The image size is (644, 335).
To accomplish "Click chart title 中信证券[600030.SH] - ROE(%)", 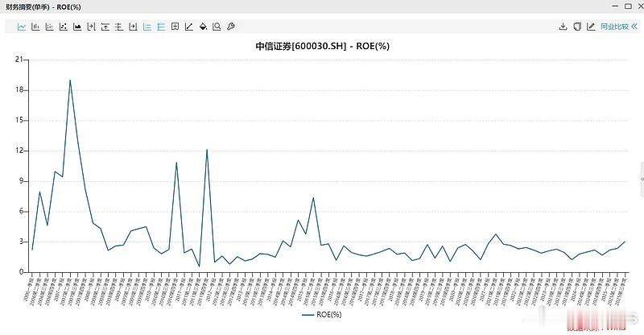I will (x=323, y=46).
